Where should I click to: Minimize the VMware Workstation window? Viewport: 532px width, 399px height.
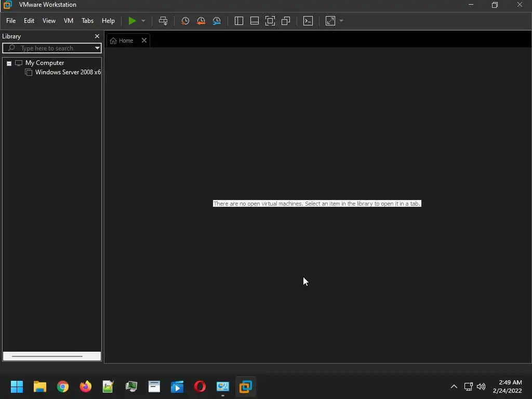(x=471, y=5)
